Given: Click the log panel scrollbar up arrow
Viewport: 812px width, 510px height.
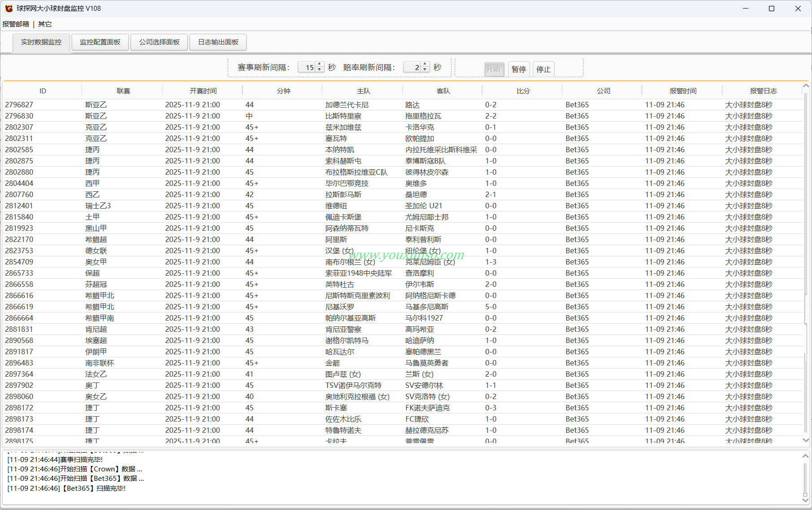Looking at the screenshot, I should point(806,456).
